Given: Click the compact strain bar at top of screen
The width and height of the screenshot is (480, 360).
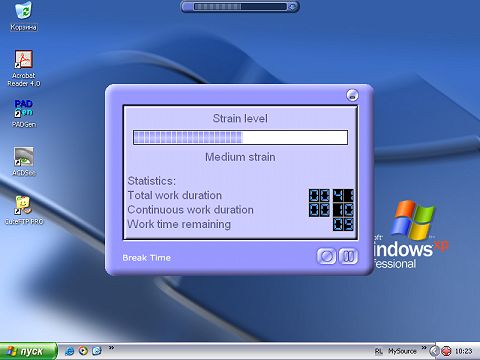Looking at the screenshot, I should pos(240,7).
